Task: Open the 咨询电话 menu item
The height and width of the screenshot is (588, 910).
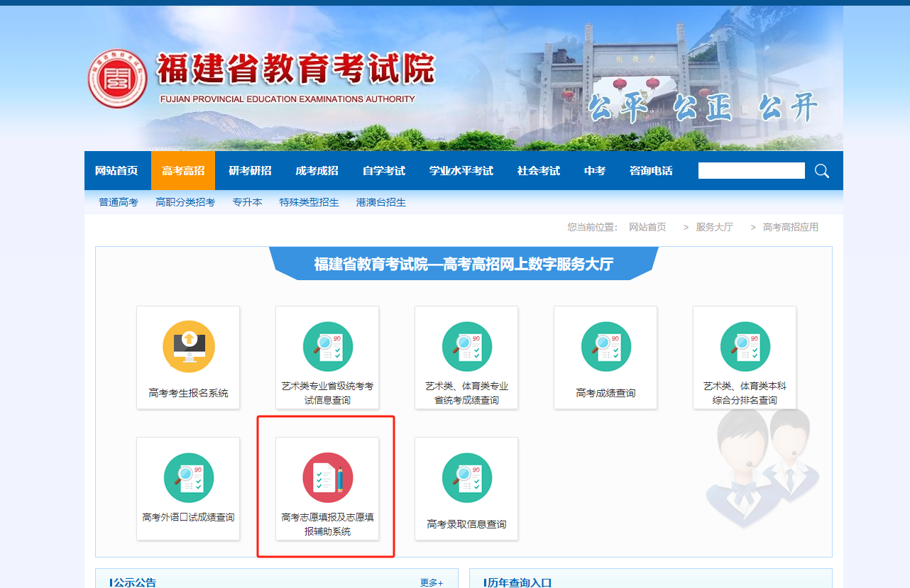Action: point(651,171)
